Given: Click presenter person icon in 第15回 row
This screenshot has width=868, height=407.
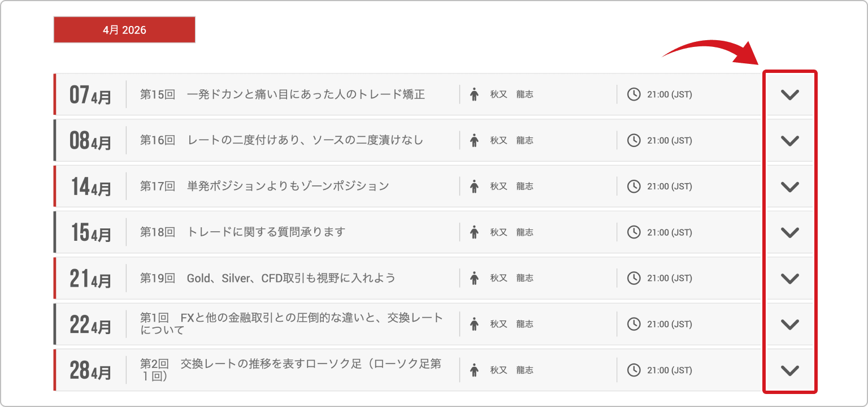Looking at the screenshot, I should [474, 94].
